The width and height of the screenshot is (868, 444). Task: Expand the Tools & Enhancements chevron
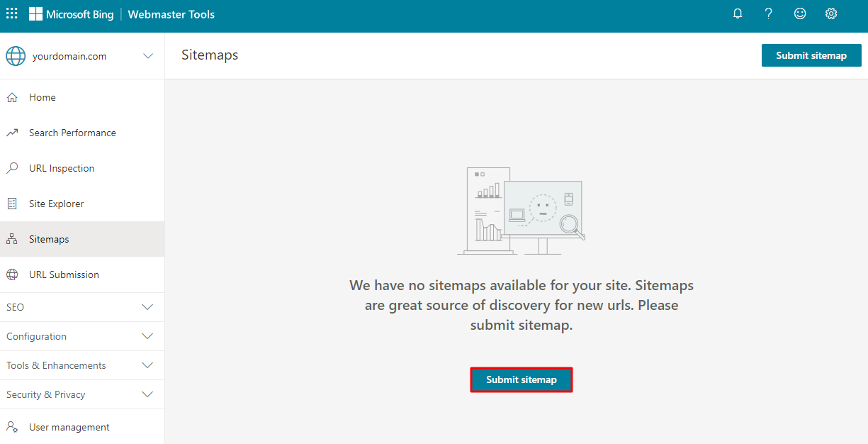click(147, 365)
